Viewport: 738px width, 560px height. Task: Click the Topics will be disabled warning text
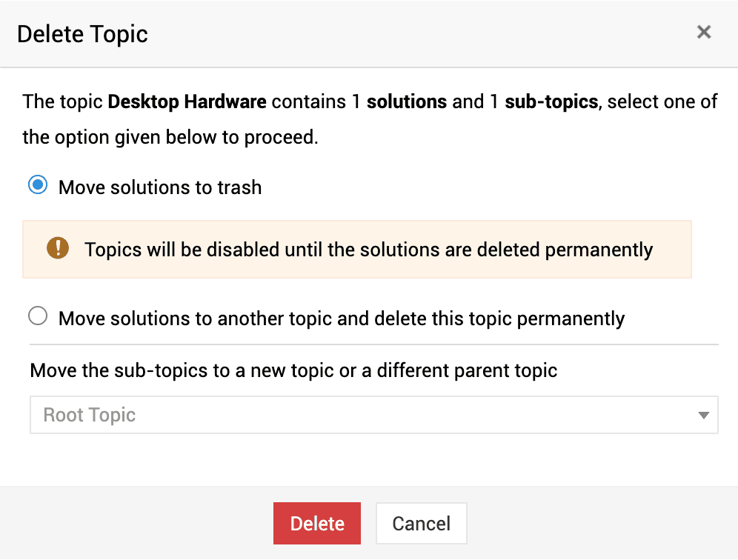click(368, 250)
